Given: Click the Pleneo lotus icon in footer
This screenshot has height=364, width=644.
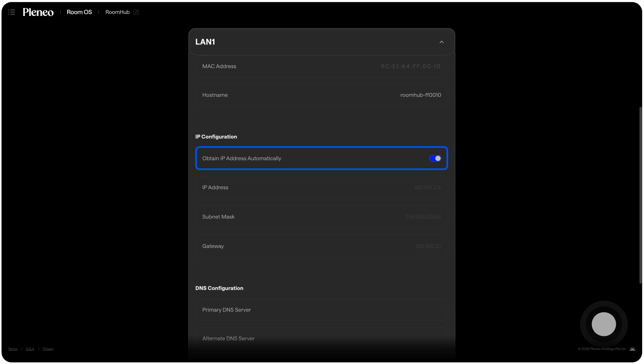Looking at the screenshot, I should tap(632, 349).
